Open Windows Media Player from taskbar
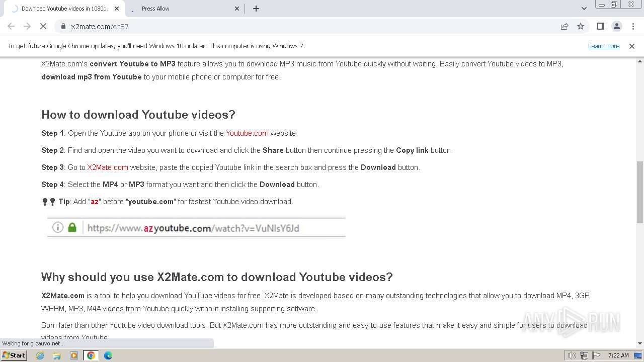644x362 pixels. coord(74,355)
